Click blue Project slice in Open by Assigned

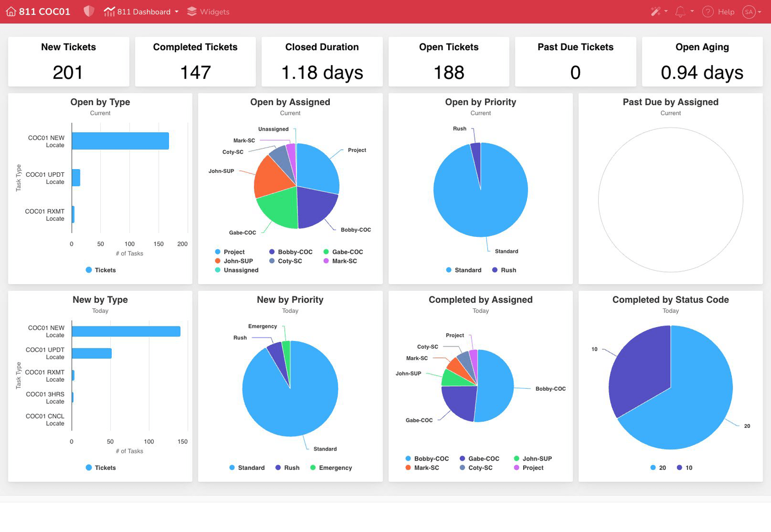317,168
